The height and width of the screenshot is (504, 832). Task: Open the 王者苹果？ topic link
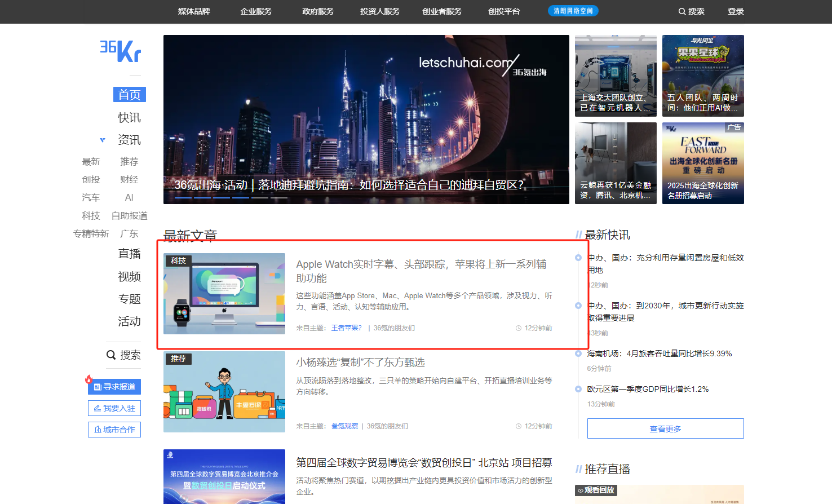346,328
